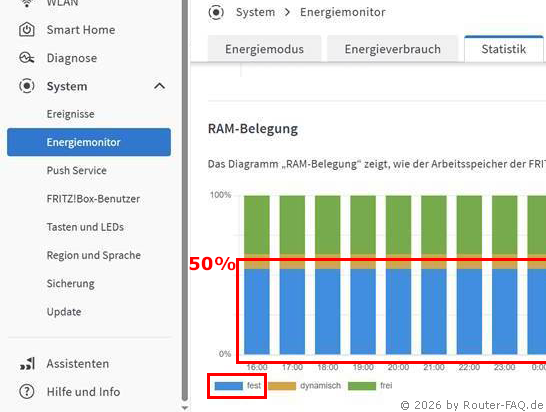Click the 22:00 RAM bar
This screenshot has width=546, height=412.
tap(469, 275)
